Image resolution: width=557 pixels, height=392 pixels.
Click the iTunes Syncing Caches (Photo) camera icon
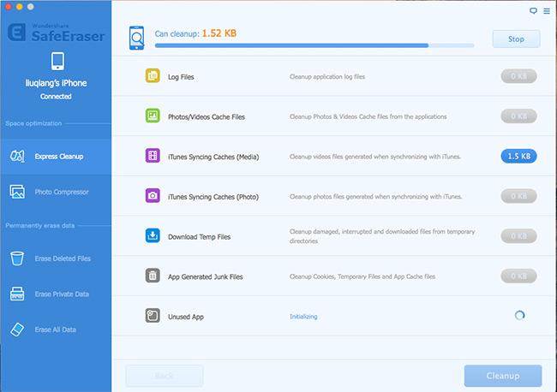click(x=153, y=195)
